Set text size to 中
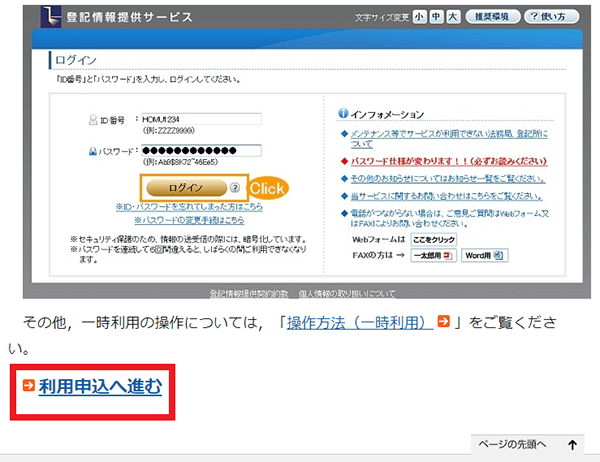The height and width of the screenshot is (462, 600). (x=436, y=17)
